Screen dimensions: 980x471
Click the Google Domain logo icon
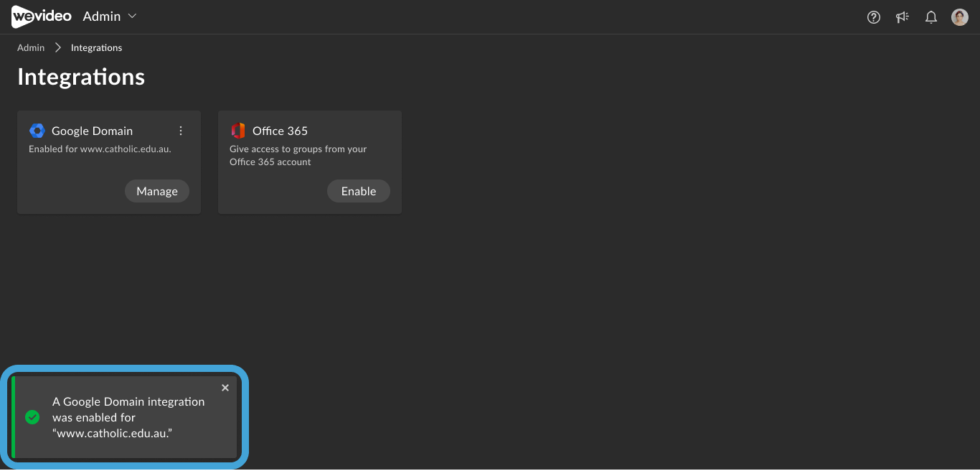point(37,131)
